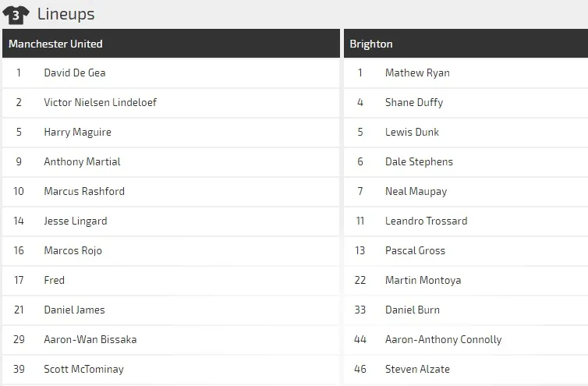Viewport: 588px width, 386px height.
Task: Click the Lineups jersey icon
Action: (16, 14)
